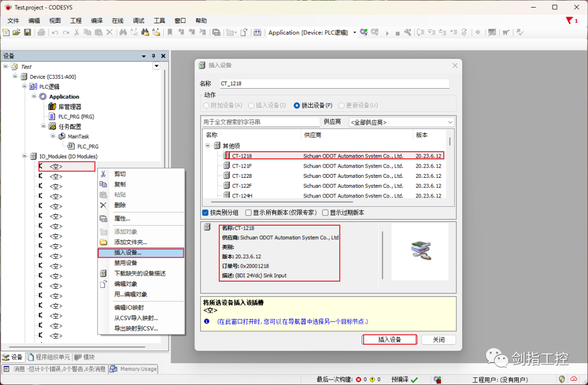Collapse the IO_Modules tree node
Viewport: 588px width, 385px height.
click(x=24, y=156)
